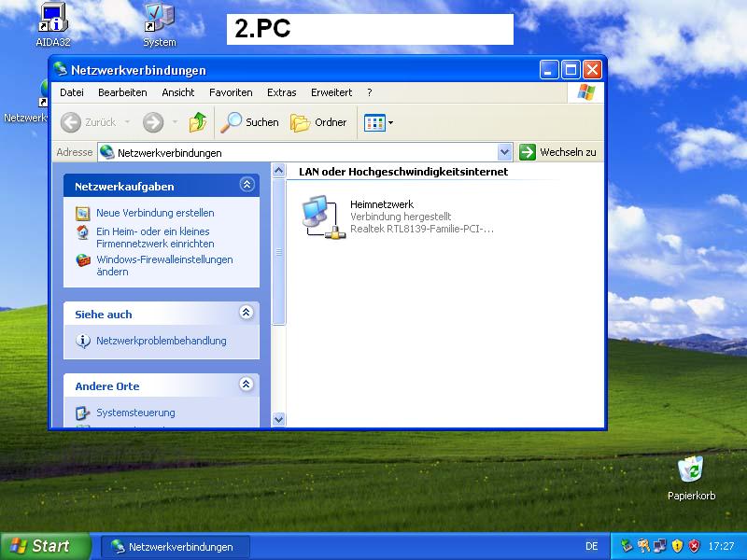
Task: Open the Favoriten menu
Action: click(231, 92)
